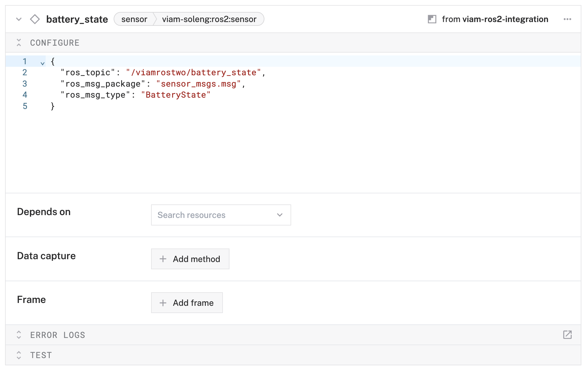Open the viam-ros2-integration fragment link
Image resolution: width=588 pixels, height=371 pixels.
click(x=505, y=19)
